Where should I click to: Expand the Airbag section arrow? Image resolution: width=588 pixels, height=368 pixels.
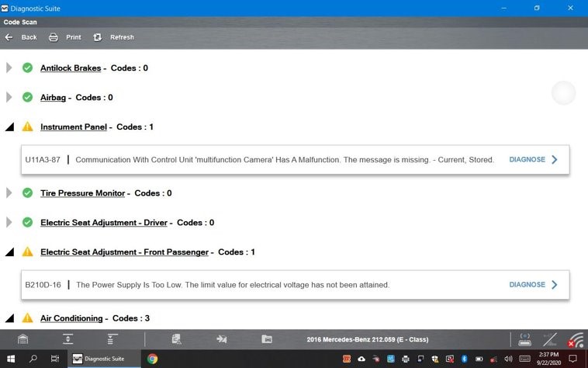(x=9, y=98)
